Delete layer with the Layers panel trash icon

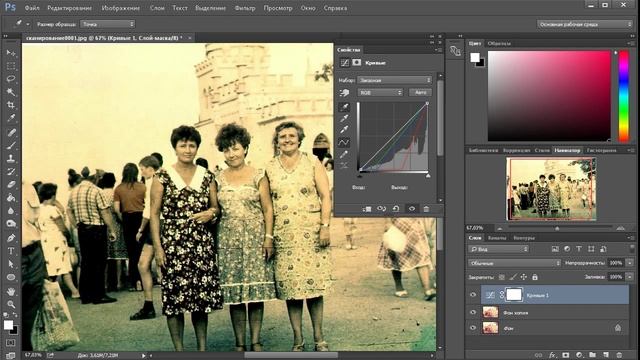[x=619, y=355]
